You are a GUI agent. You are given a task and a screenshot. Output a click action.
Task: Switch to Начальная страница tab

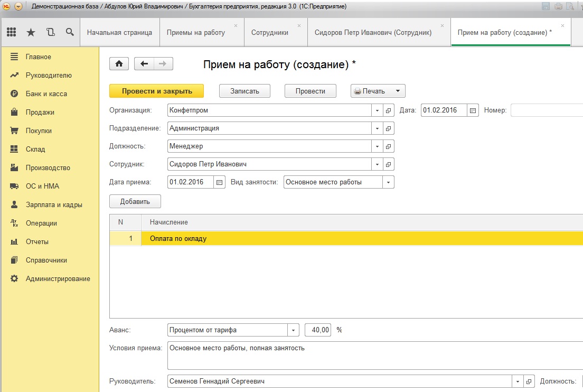coord(119,32)
